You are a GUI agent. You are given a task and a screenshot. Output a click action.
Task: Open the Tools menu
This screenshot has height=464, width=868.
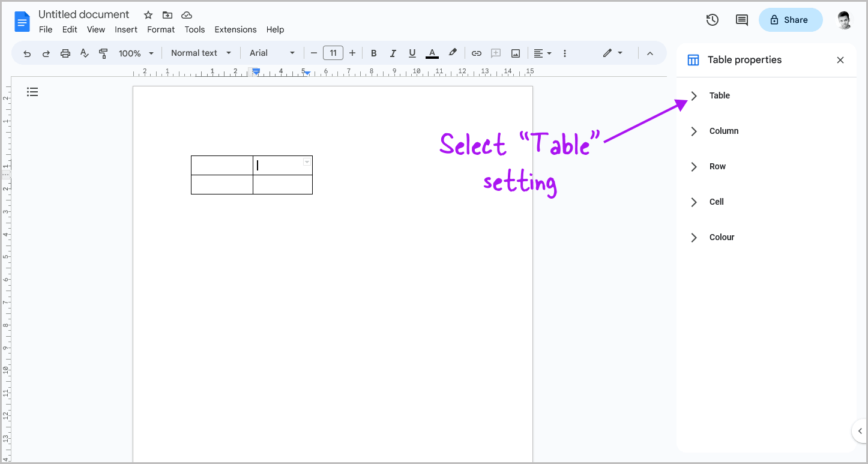194,29
